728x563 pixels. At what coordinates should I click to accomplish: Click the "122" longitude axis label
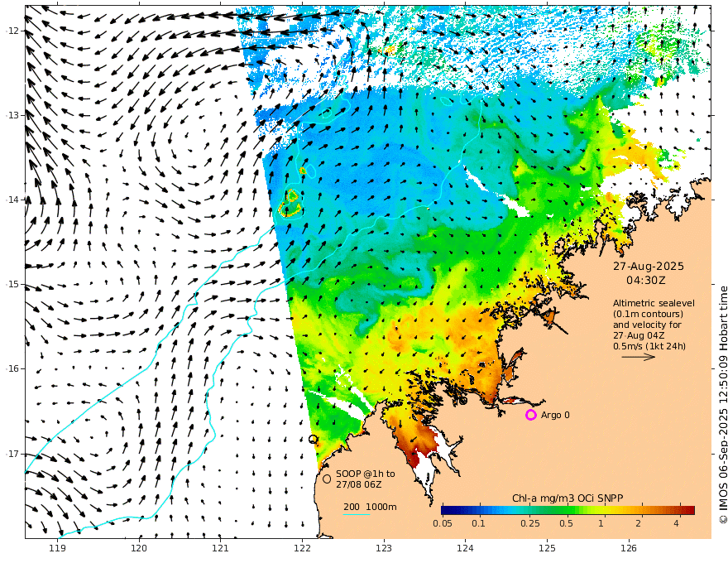coord(302,549)
